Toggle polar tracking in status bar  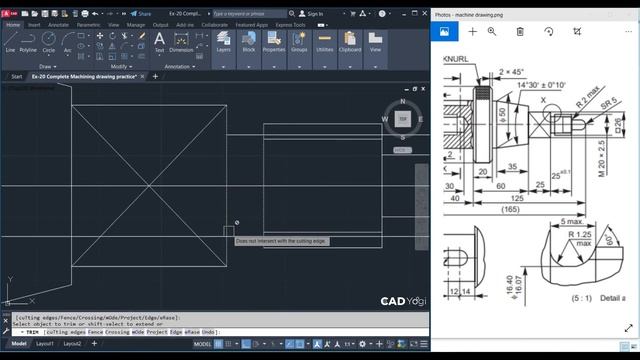click(x=256, y=344)
